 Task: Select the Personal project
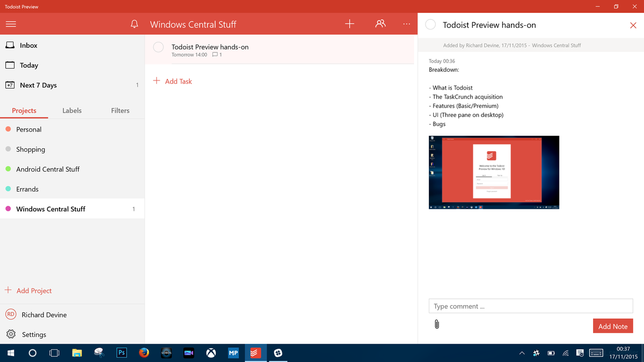click(72, 129)
